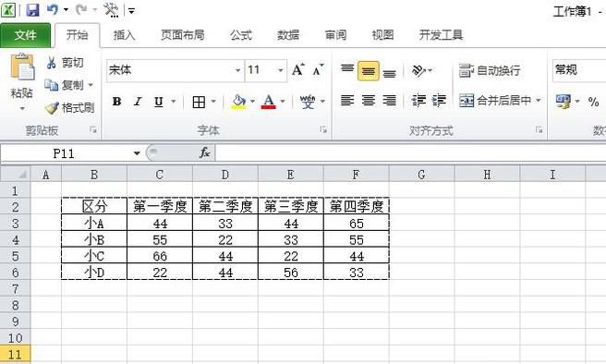Screen dimensions: 606x364
Task: Click the tools icon in quick access toolbar
Action: point(111,10)
